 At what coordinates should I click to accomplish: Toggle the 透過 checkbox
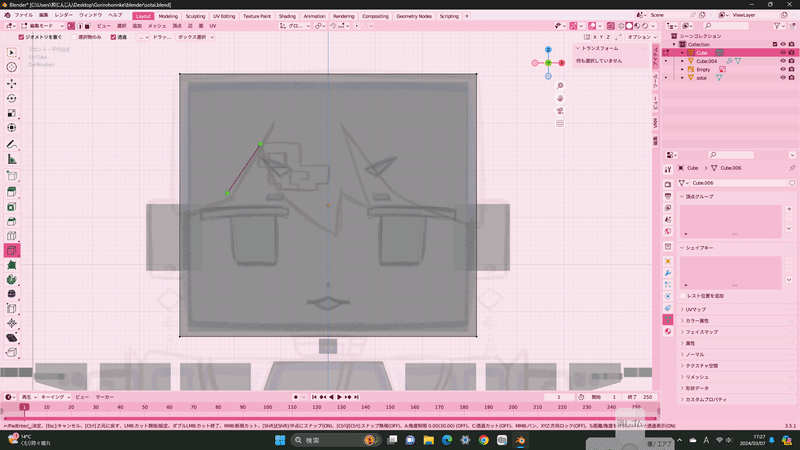[113, 37]
